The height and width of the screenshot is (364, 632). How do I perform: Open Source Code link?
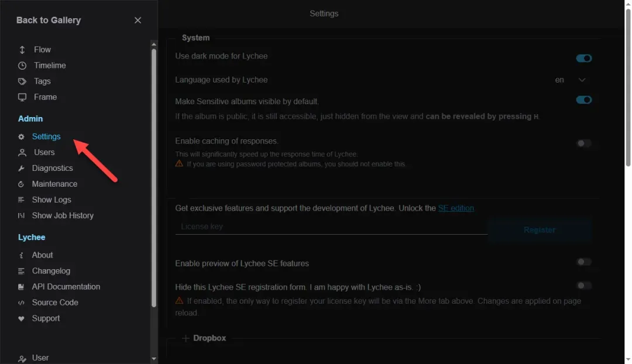point(55,303)
